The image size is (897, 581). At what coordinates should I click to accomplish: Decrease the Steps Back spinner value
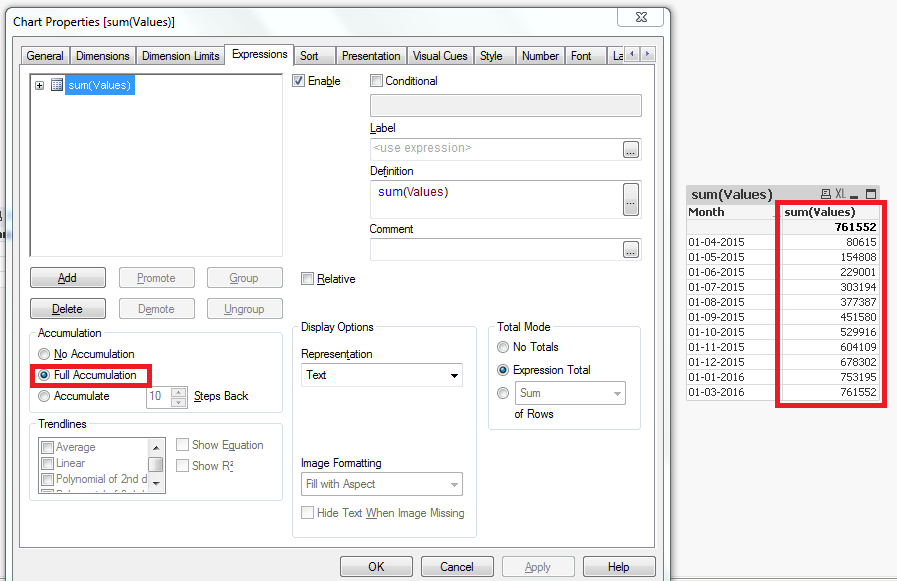(x=179, y=402)
